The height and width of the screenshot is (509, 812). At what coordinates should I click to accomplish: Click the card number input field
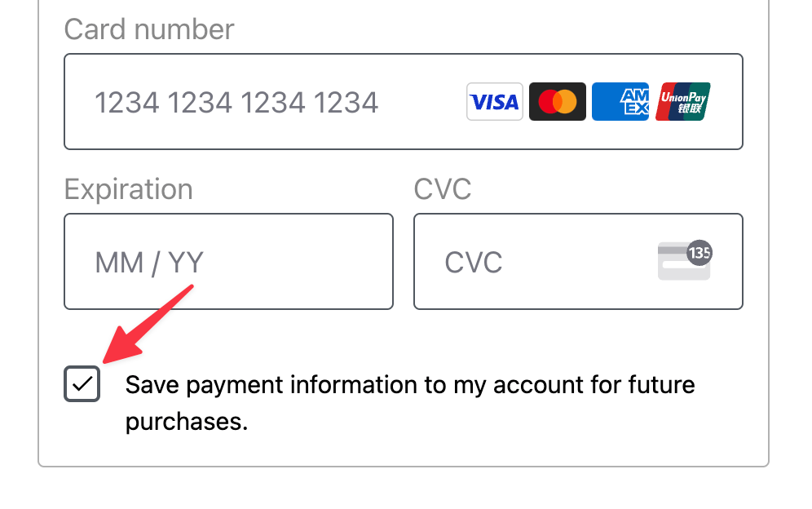(x=285, y=101)
